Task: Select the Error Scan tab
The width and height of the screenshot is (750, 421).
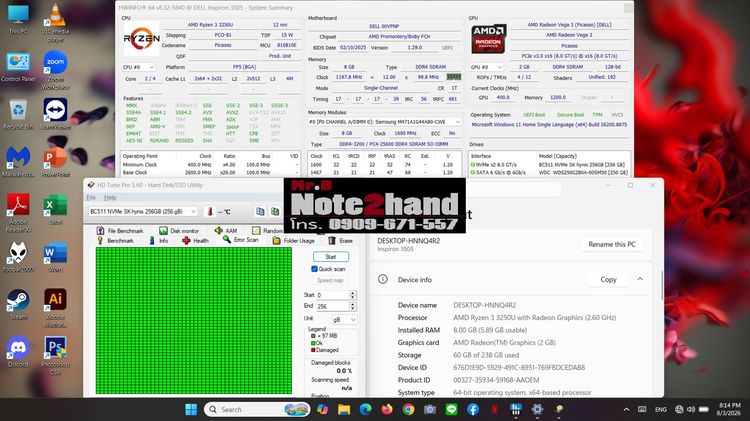Action: (x=241, y=240)
